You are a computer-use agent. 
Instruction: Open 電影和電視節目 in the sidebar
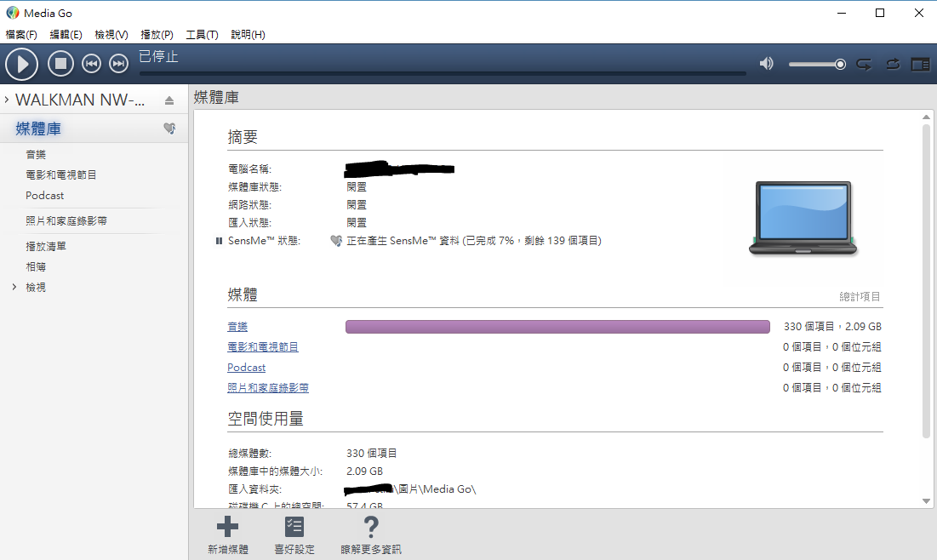61,174
